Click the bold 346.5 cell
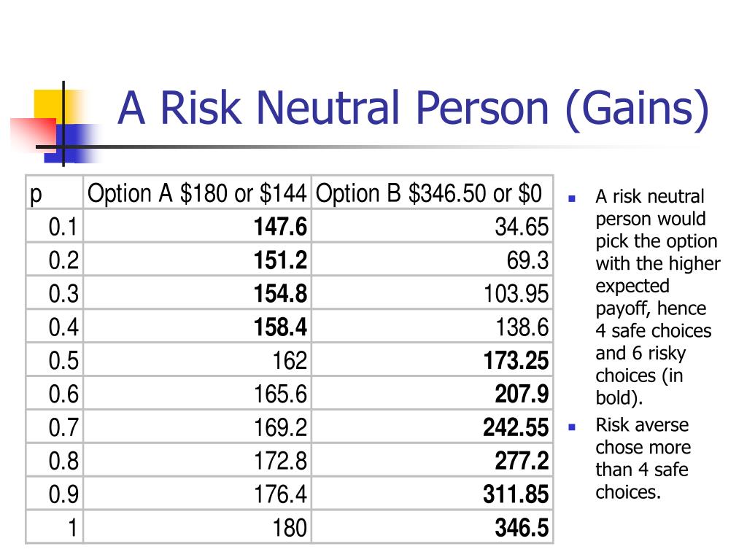 [432, 527]
